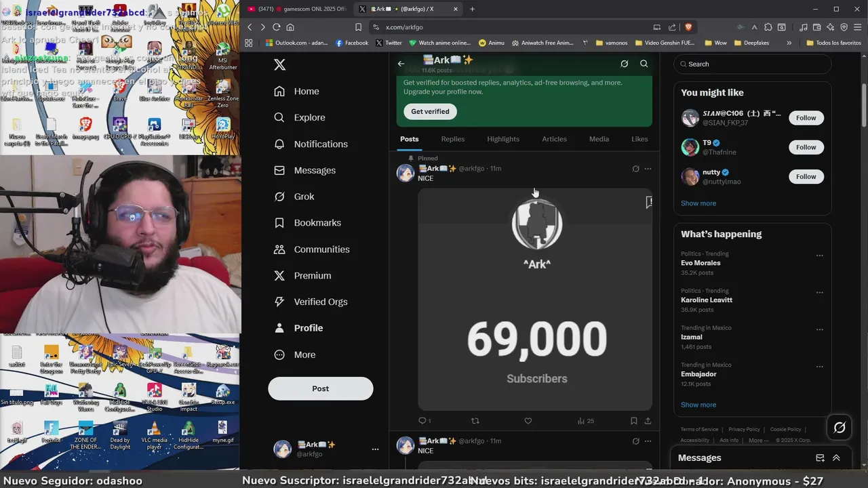
Task: Click new message icon in Messages drawer
Action: 820,458
